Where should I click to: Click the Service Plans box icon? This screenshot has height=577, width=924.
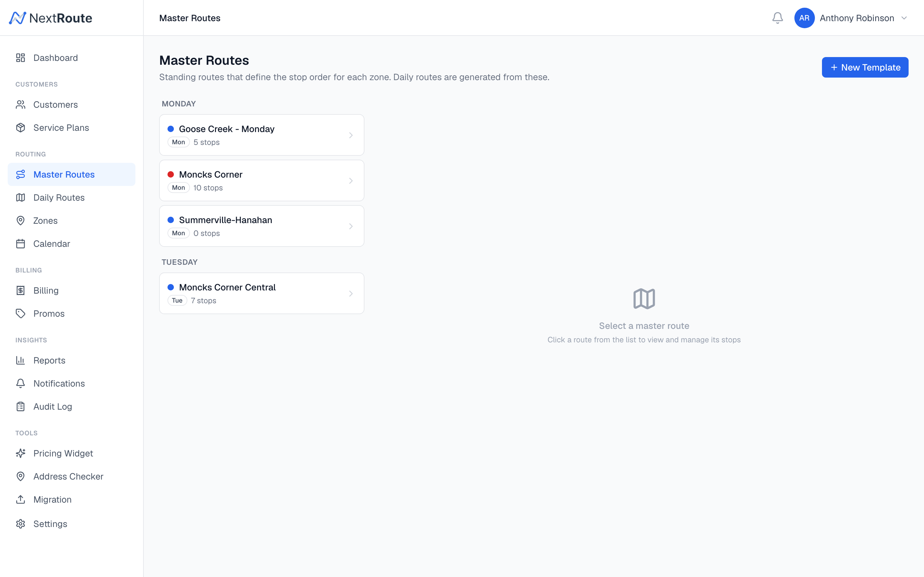21,128
